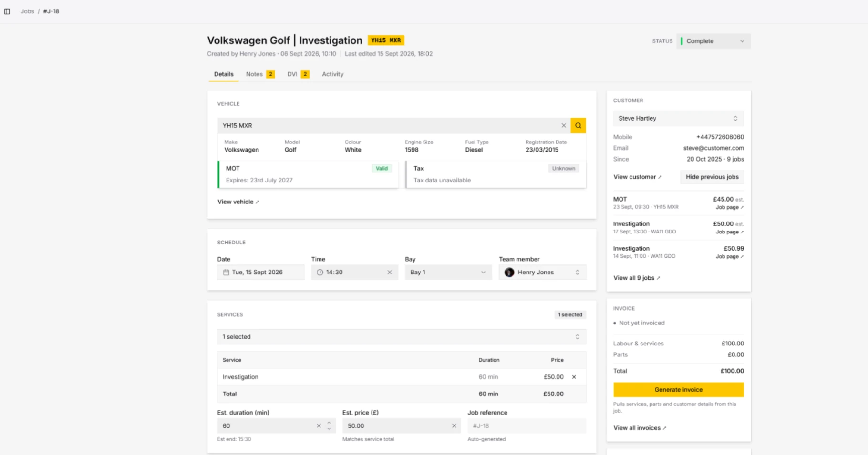Open View all 9 jobs link
The image size is (868, 455).
[637, 278]
